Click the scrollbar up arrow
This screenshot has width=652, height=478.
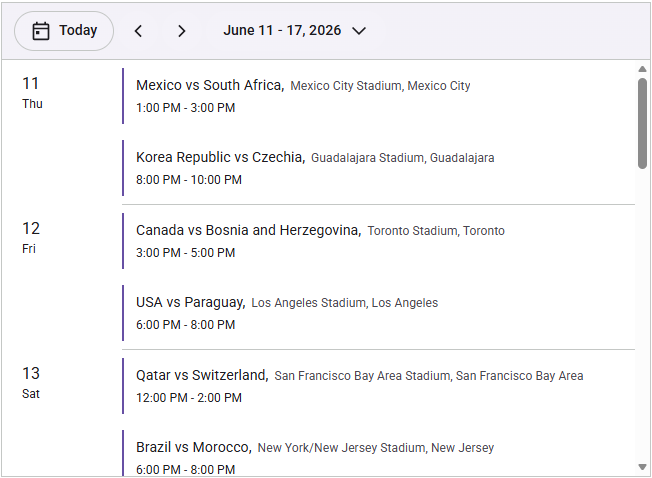[x=642, y=69]
